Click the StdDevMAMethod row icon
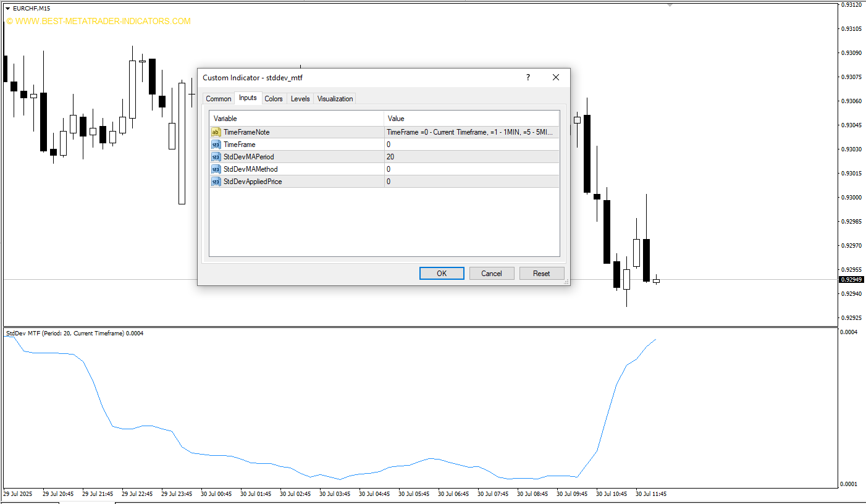Image resolution: width=866 pixels, height=504 pixels. point(216,169)
